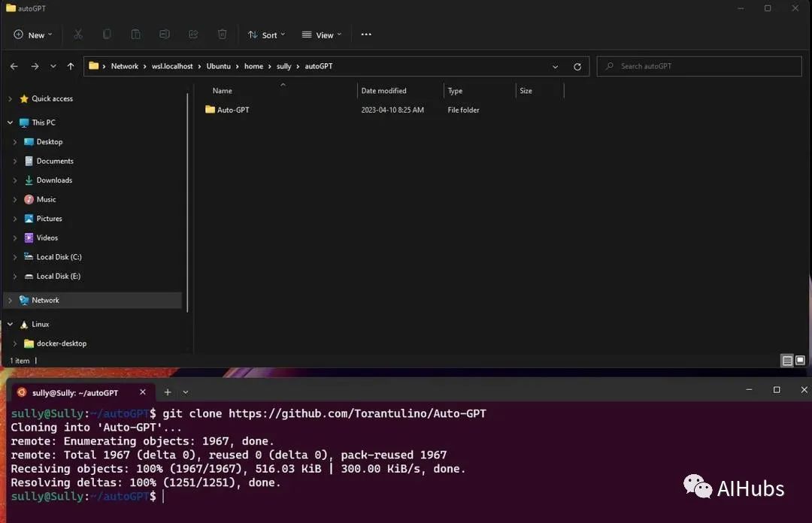Close the sully@Sully terminal tab
Image resolution: width=812 pixels, height=523 pixels.
coord(142,392)
